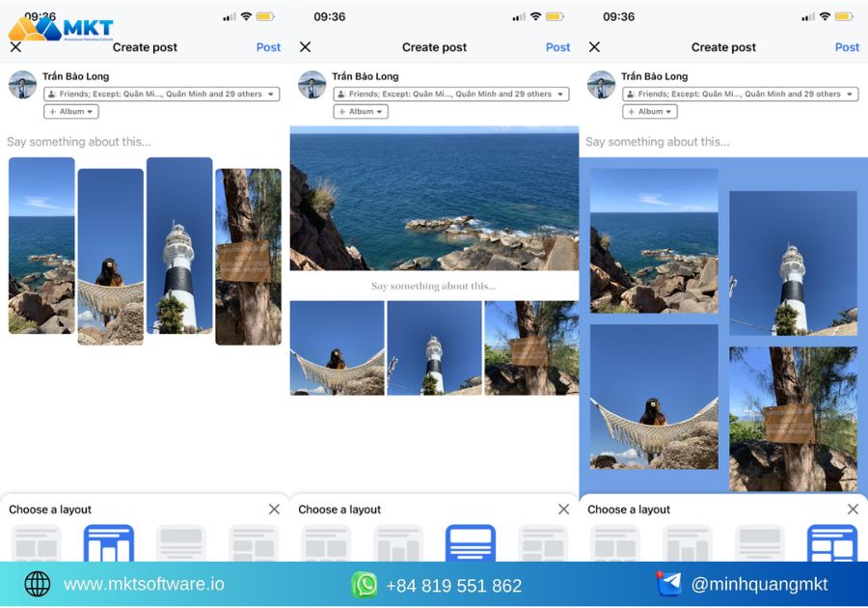Open lighthouse photo in right phone grid

point(794,263)
